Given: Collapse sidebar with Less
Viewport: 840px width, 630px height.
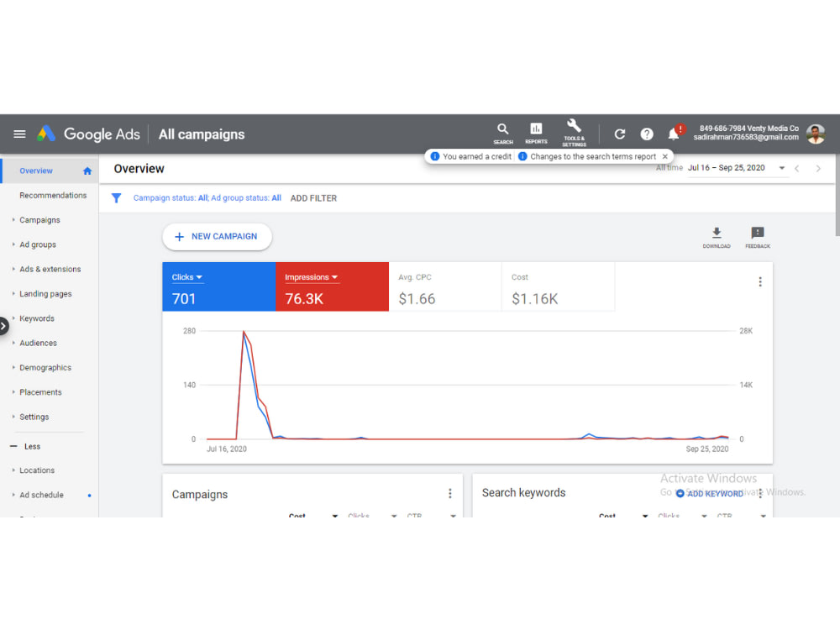Looking at the screenshot, I should pyautogui.click(x=26, y=446).
